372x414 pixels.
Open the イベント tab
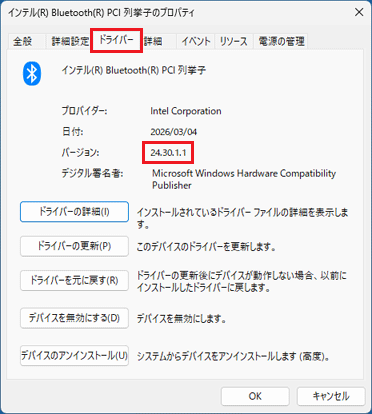[x=196, y=41]
